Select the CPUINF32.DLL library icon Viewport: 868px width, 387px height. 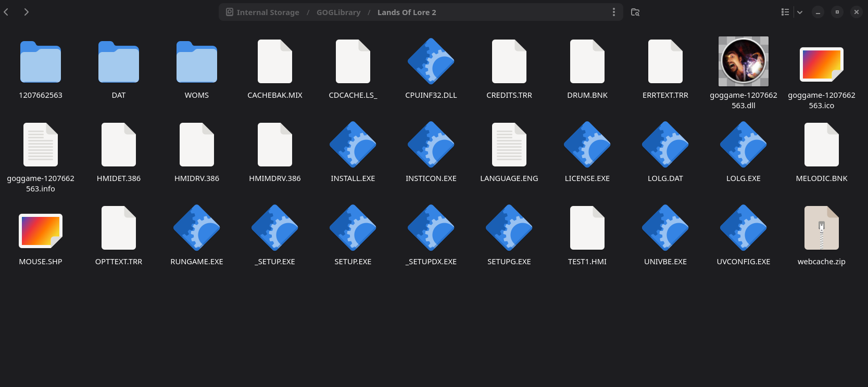[431, 61]
